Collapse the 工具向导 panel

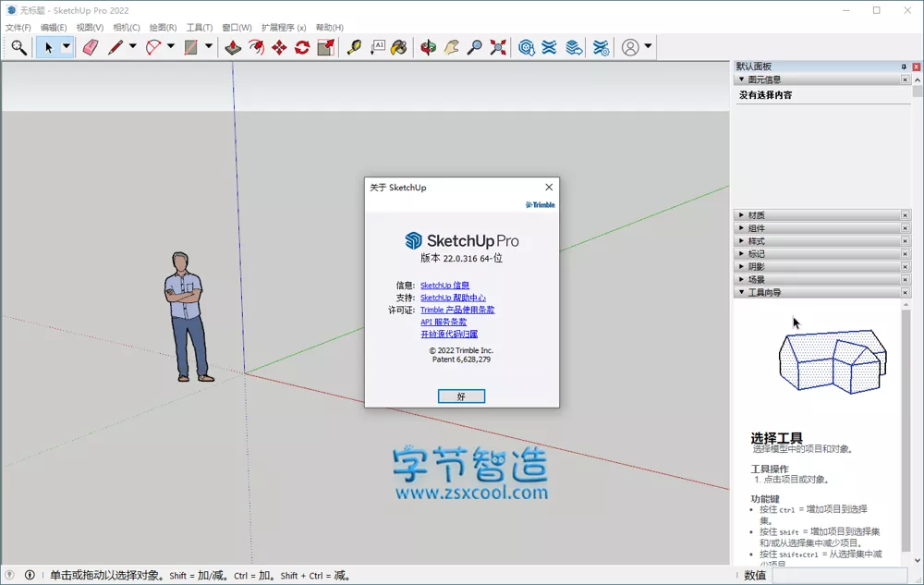click(x=741, y=292)
